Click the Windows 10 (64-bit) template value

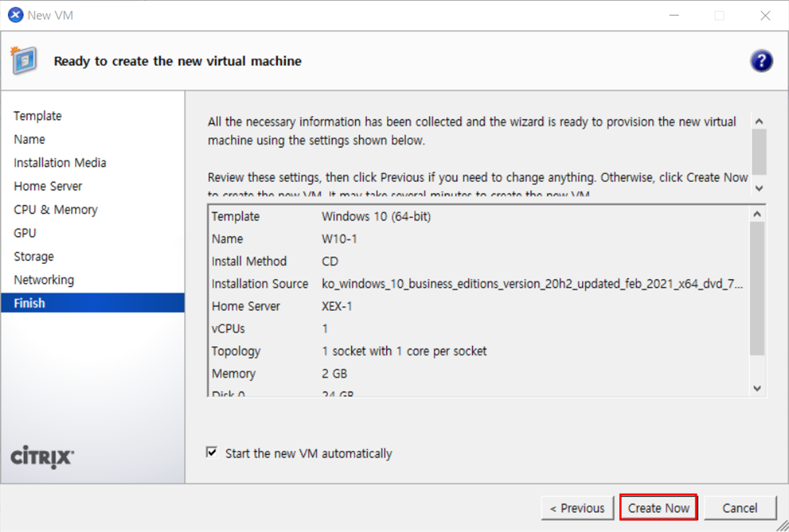(376, 216)
